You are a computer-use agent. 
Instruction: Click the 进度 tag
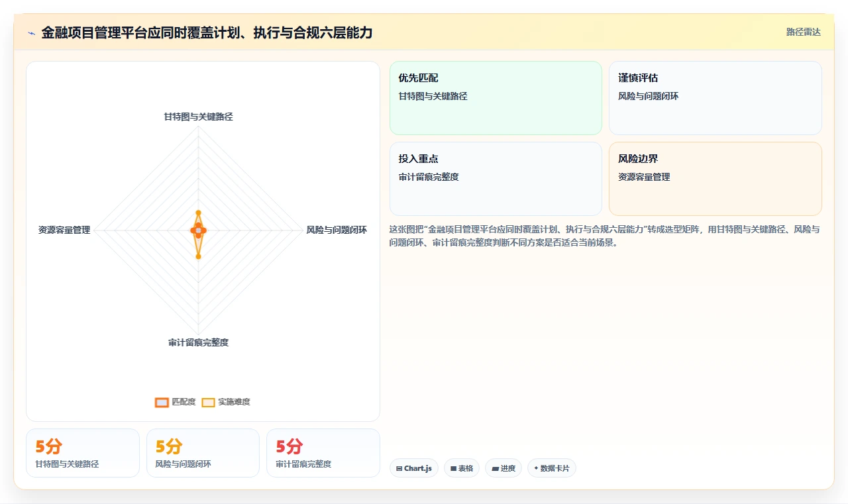pyautogui.click(x=503, y=468)
